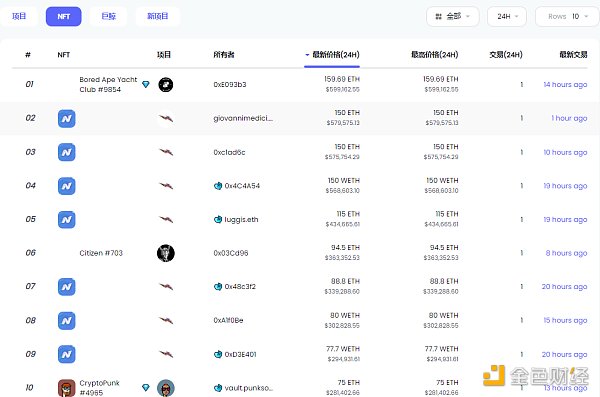Open the 10 hours ago transaction
This screenshot has height=397, width=600.
565,152
